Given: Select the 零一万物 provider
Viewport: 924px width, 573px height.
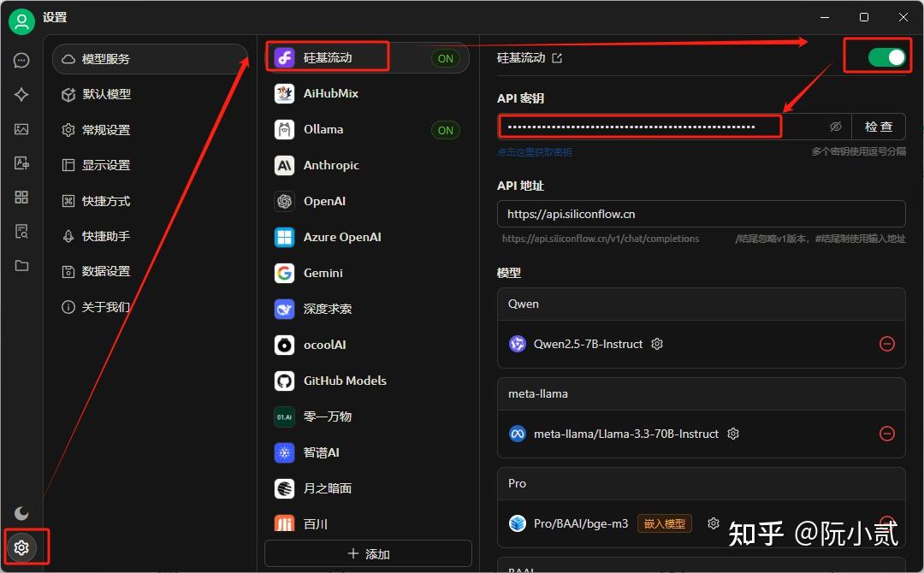Looking at the screenshot, I should pyautogui.click(x=367, y=417).
